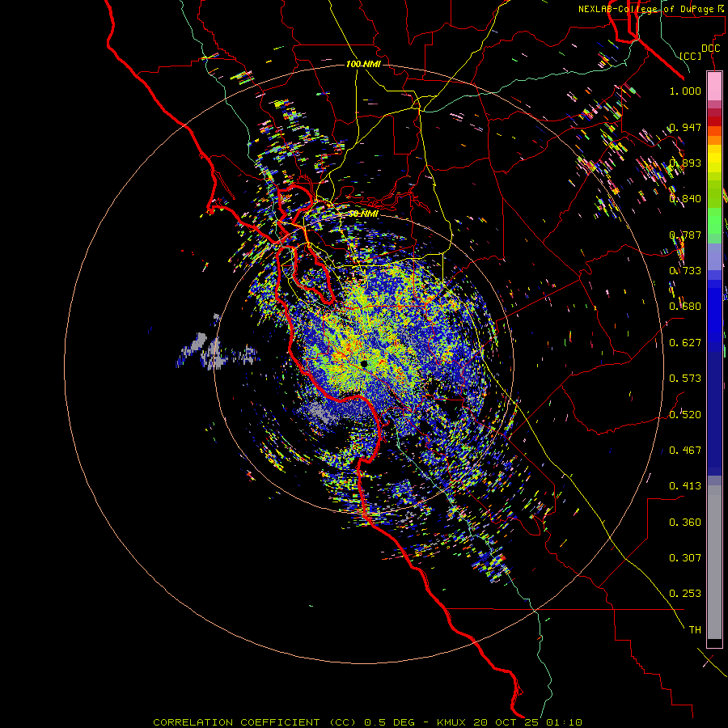Select the 0.520 scale value

(685, 415)
